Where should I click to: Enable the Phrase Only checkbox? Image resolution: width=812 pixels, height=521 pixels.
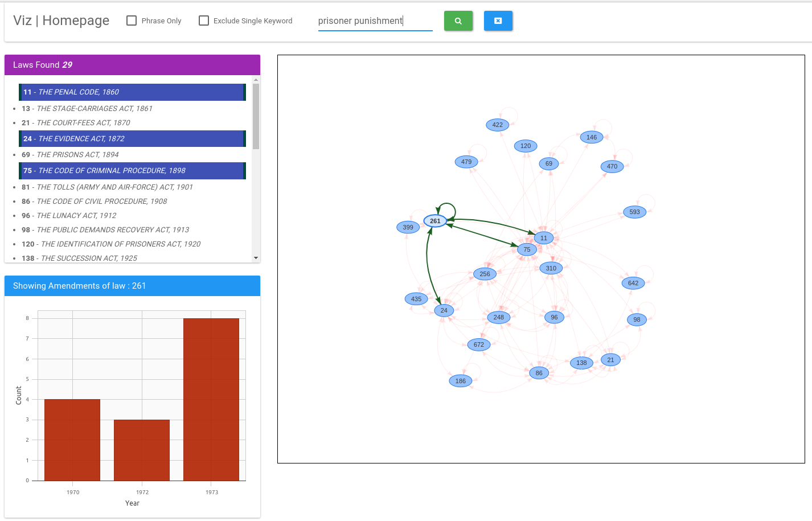tap(132, 20)
